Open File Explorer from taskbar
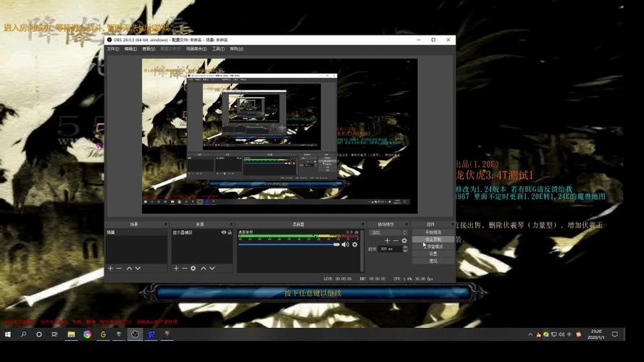Viewport: 644px width, 362px height. pos(71,334)
